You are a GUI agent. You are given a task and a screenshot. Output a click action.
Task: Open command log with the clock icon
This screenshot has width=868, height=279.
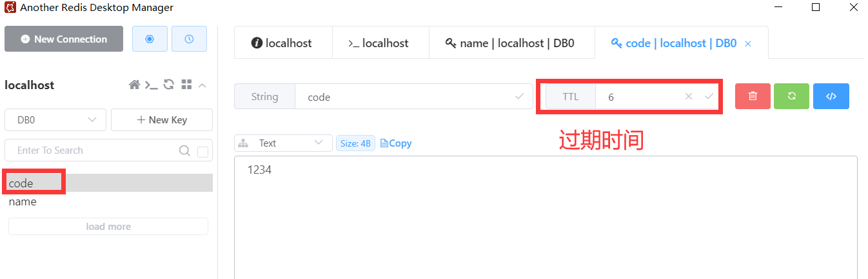(189, 39)
